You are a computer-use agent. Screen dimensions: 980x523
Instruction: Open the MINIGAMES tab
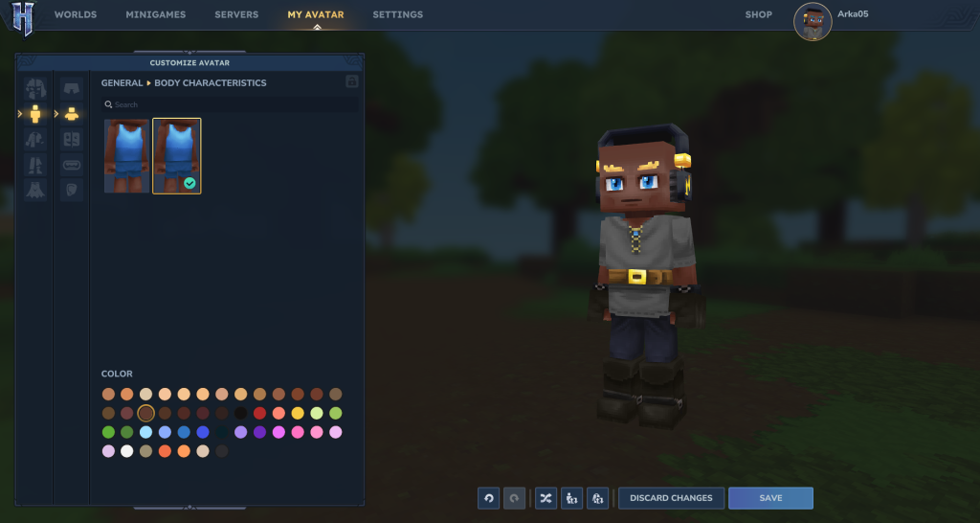coord(156,14)
